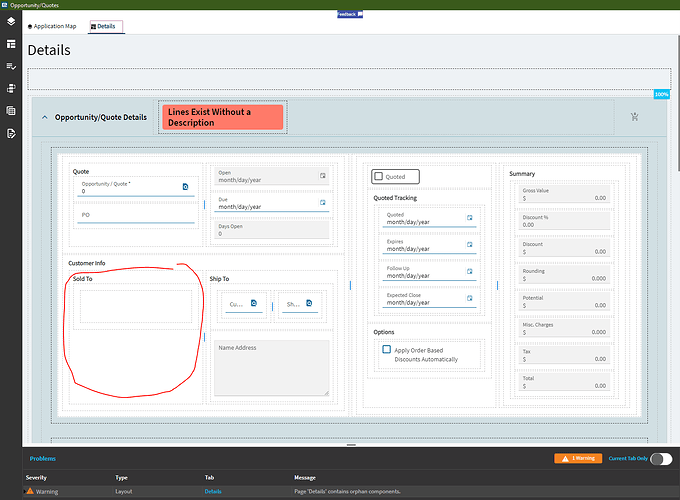Click the Misc. Charges field

(x=564, y=328)
